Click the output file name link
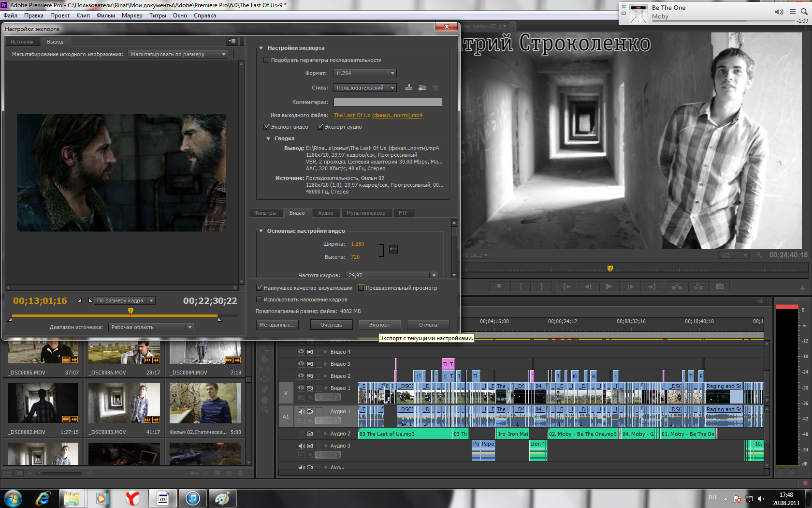Screen dimensions: 812x508 point(378,115)
